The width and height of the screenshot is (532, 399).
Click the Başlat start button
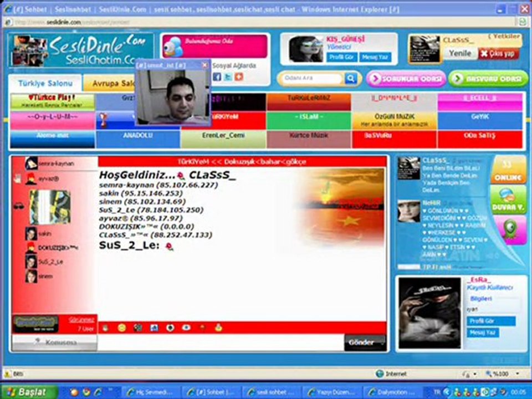tap(29, 392)
